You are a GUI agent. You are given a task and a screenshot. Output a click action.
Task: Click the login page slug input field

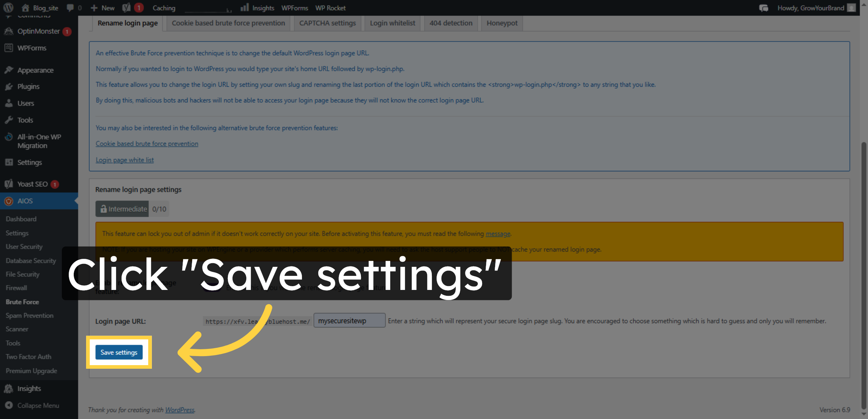tap(349, 320)
